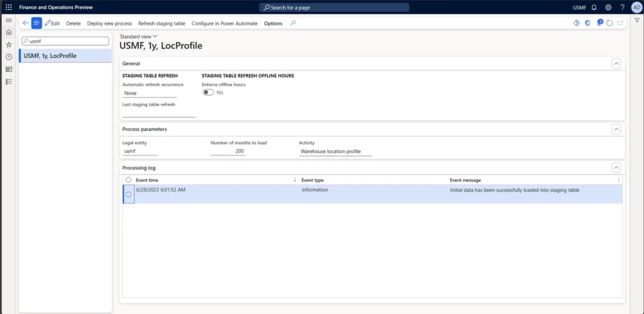Open the notifications bell

pos(594,8)
